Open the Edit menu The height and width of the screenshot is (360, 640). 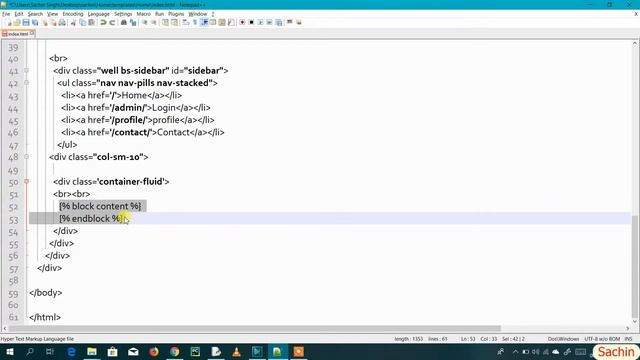[19, 14]
